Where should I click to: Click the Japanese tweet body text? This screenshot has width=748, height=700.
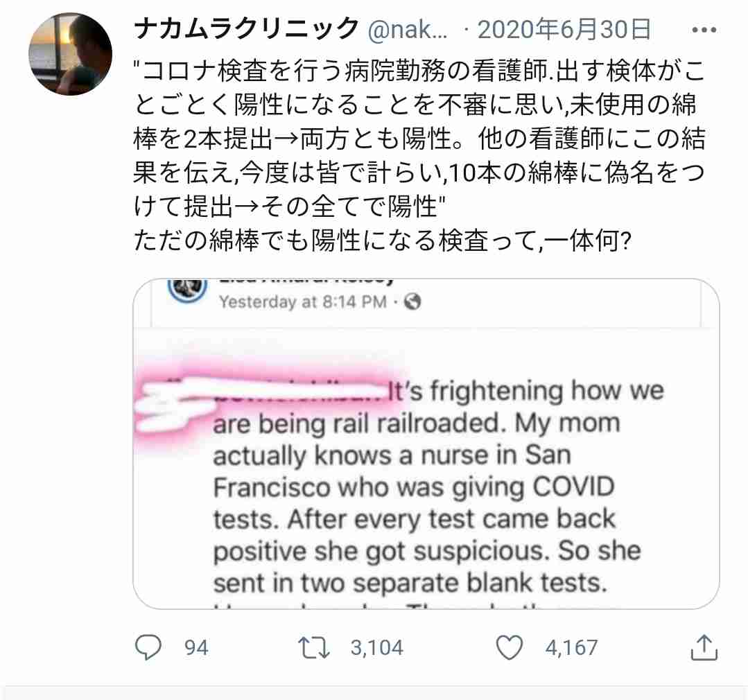pos(420,139)
